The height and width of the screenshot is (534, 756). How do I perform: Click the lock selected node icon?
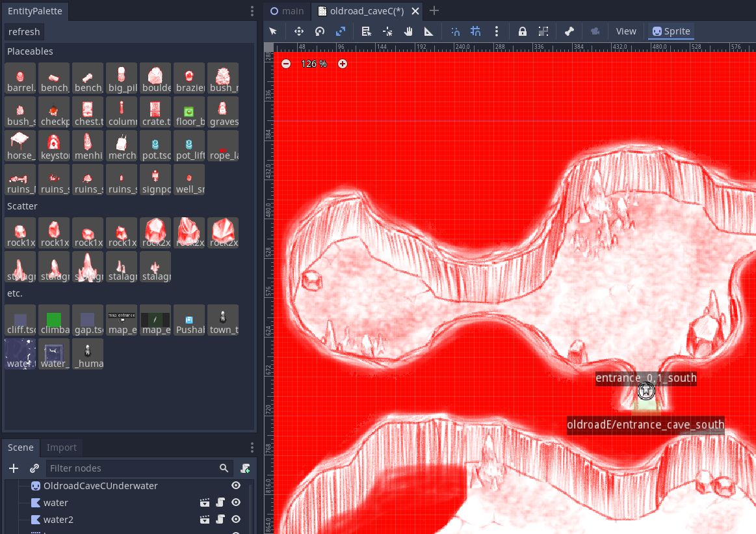[x=523, y=31]
